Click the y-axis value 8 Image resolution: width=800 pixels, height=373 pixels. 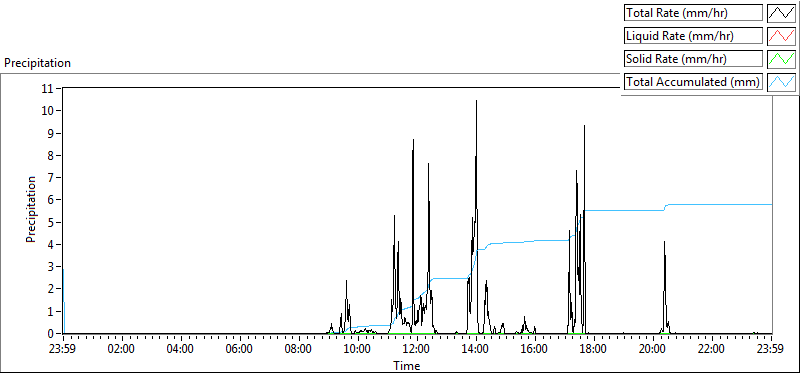51,156
